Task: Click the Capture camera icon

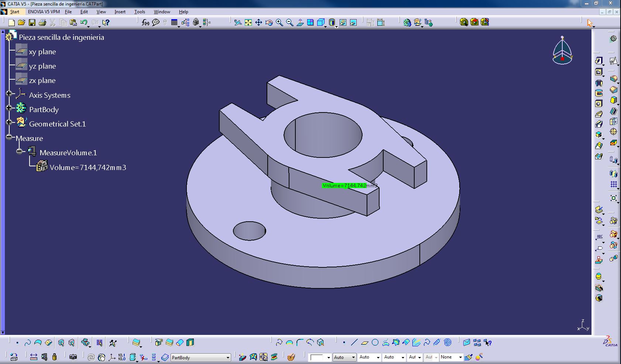Action: pos(73,357)
